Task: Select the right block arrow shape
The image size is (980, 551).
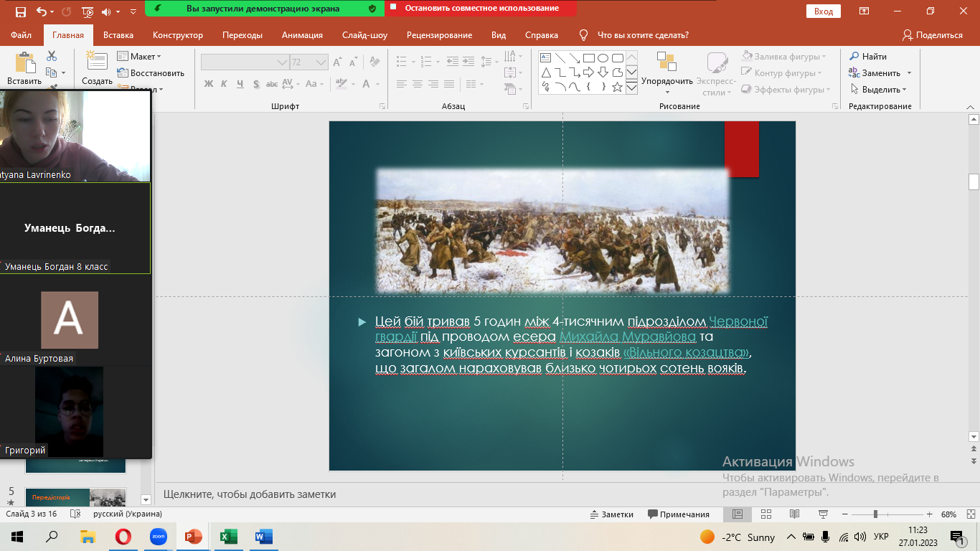Action: point(588,72)
